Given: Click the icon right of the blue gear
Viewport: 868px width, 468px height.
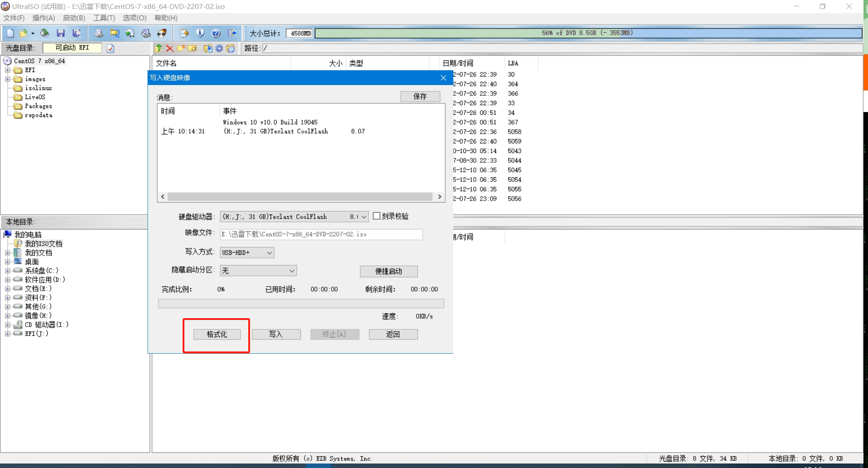Looking at the screenshot, I should click(x=230, y=48).
